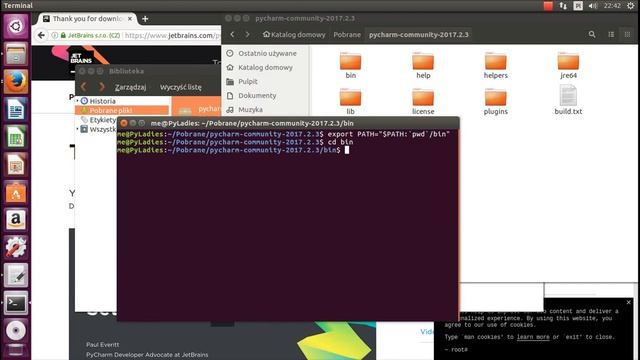This screenshot has width=640, height=360.
Task: Click the clock showing 22:42
Action: point(612,6)
